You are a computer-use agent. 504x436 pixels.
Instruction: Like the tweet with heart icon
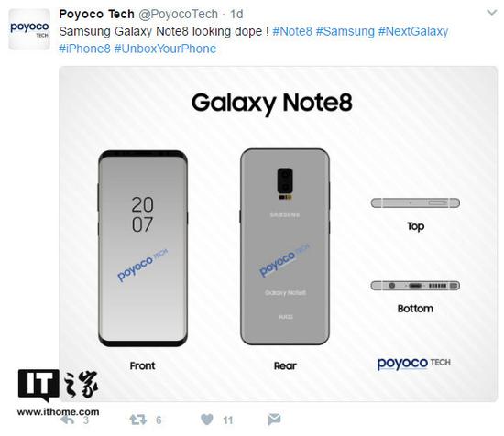[207, 420]
